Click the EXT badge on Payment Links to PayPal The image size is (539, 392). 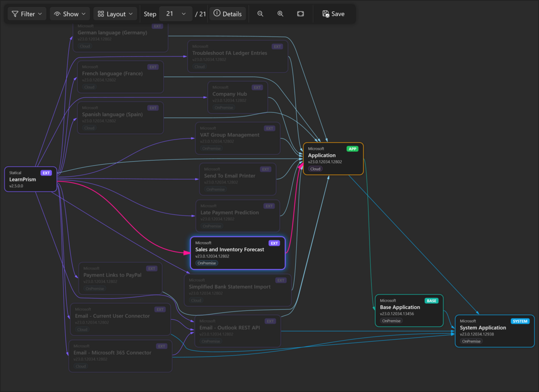click(x=151, y=269)
